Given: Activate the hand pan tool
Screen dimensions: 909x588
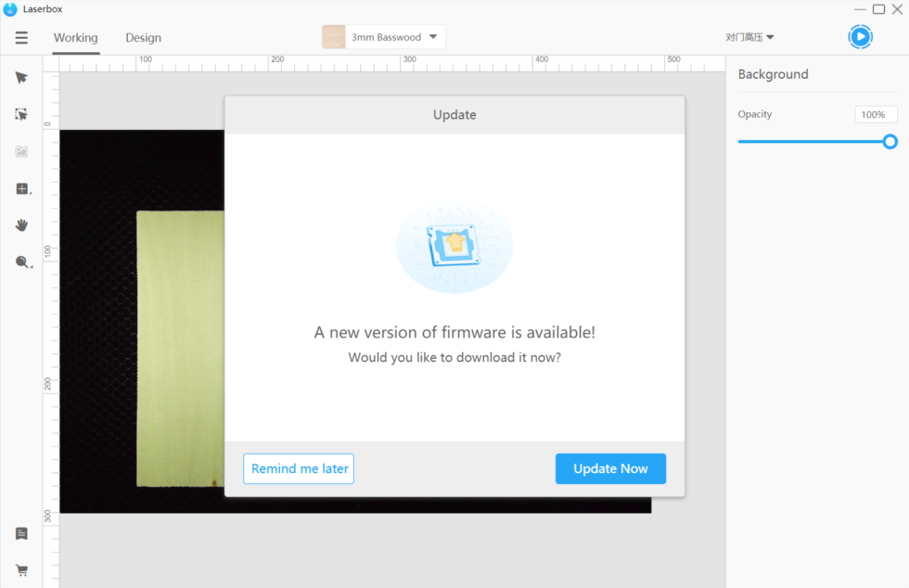Looking at the screenshot, I should click(x=21, y=225).
